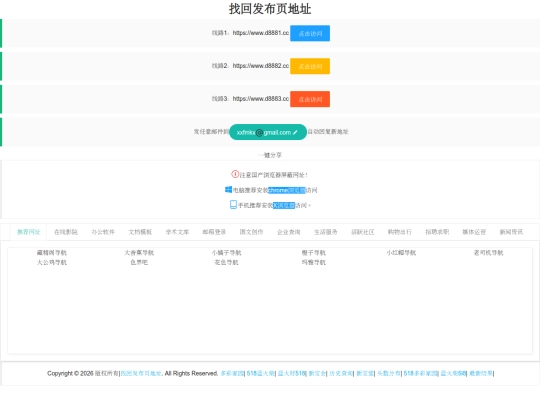Open the 生活服务 tab
Image resolution: width=540 pixels, height=405 pixels.
[x=326, y=232]
